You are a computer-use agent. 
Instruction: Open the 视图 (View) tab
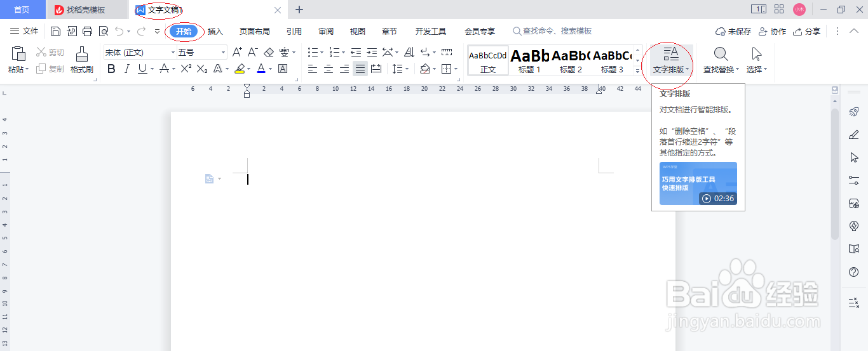point(358,31)
